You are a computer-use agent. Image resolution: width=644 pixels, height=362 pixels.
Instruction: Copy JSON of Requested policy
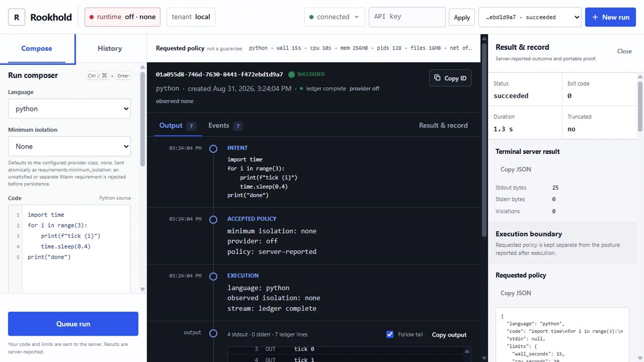click(516, 293)
